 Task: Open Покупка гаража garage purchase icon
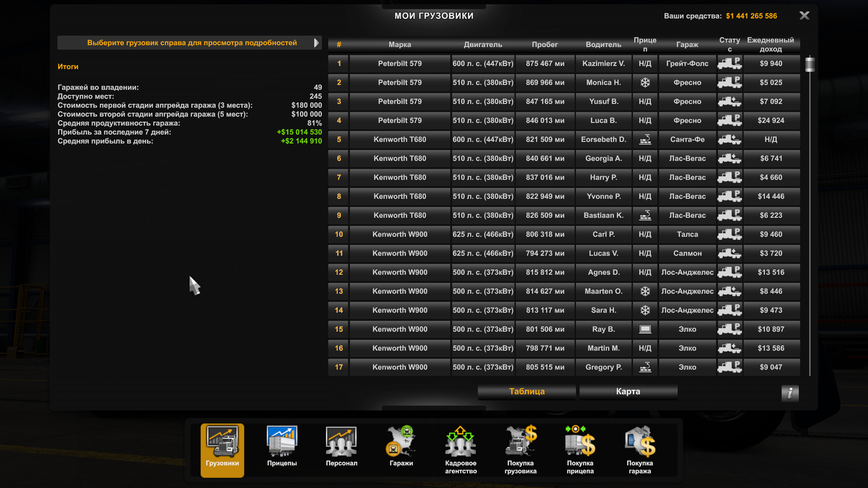(x=639, y=449)
